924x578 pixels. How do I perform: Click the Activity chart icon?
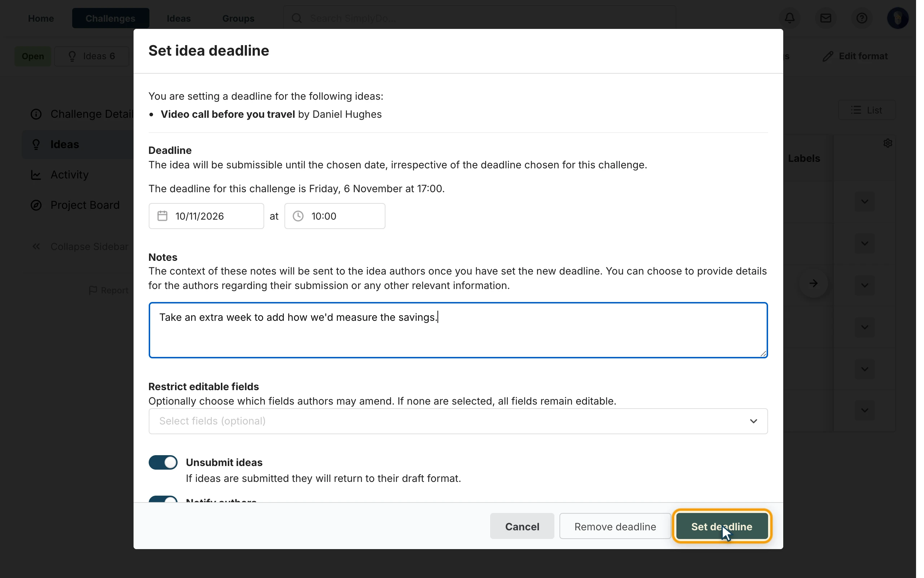[36, 175]
